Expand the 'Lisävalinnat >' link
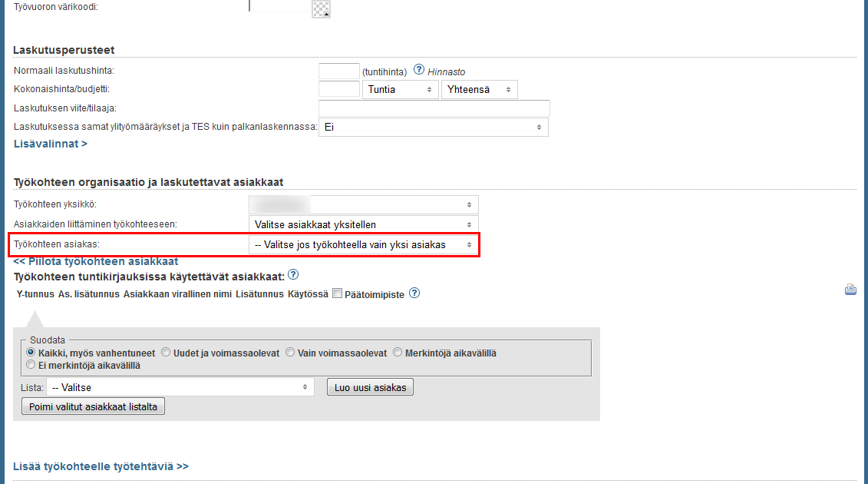868x484 pixels. click(51, 144)
